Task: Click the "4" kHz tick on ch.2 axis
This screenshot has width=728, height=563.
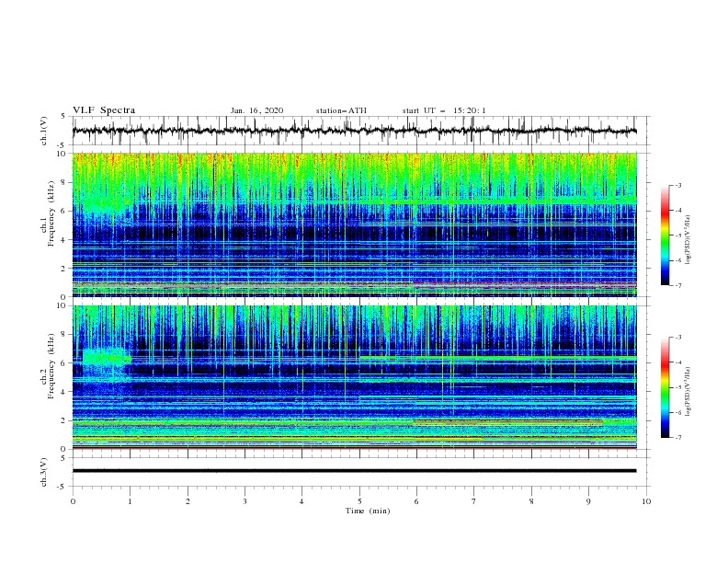Action: (64, 392)
